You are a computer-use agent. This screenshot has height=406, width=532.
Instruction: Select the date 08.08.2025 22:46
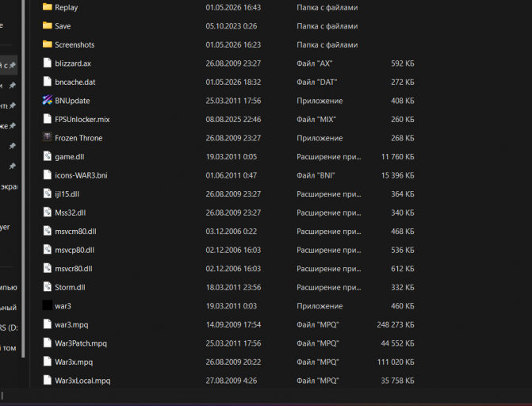pos(233,120)
